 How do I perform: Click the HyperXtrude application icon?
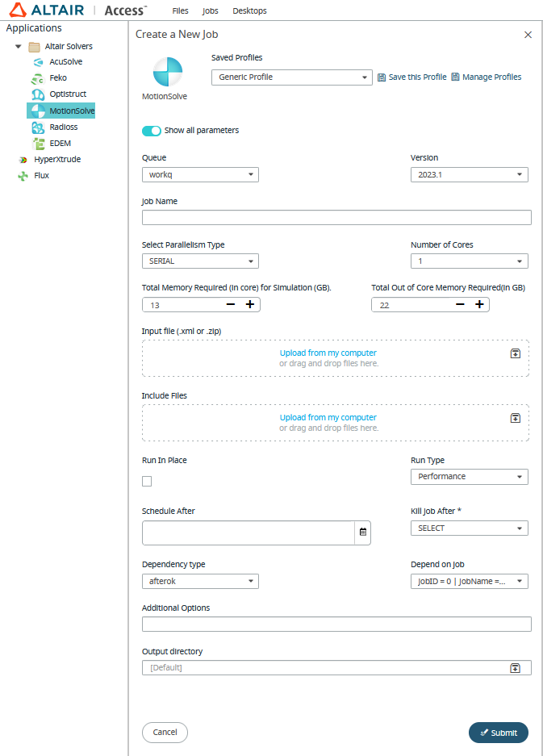coord(23,160)
